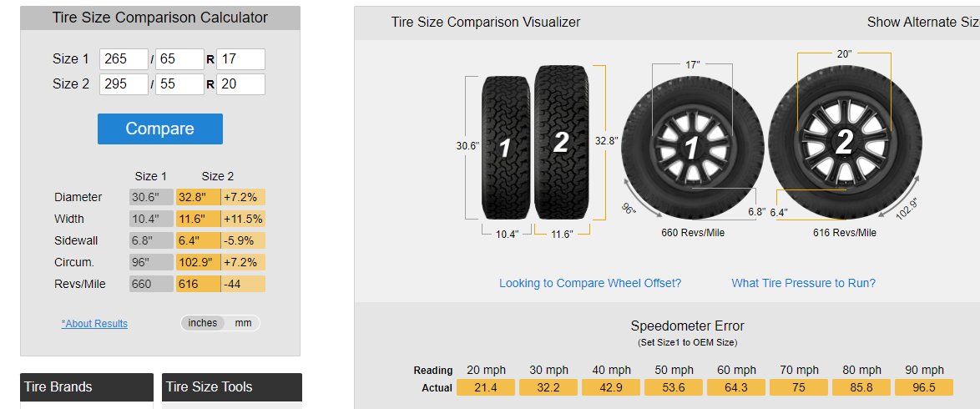Select the Tire Brands tab

coord(87,387)
